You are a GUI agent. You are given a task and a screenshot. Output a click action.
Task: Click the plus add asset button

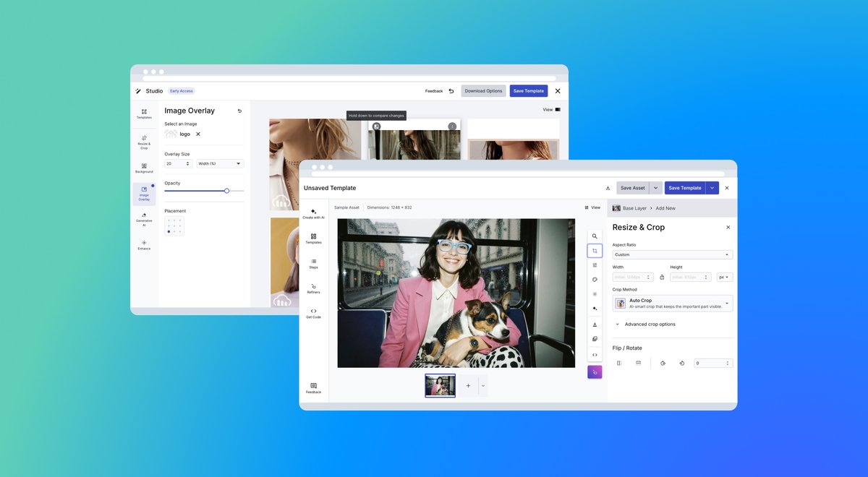468,386
